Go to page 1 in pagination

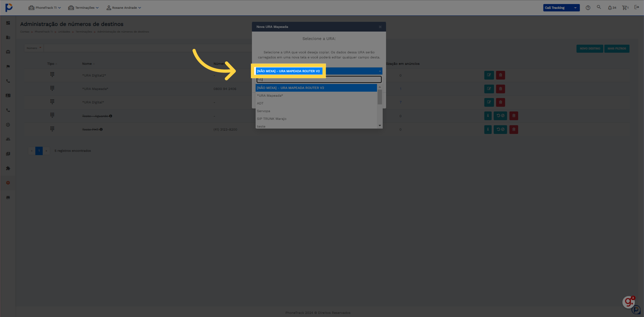(39, 151)
